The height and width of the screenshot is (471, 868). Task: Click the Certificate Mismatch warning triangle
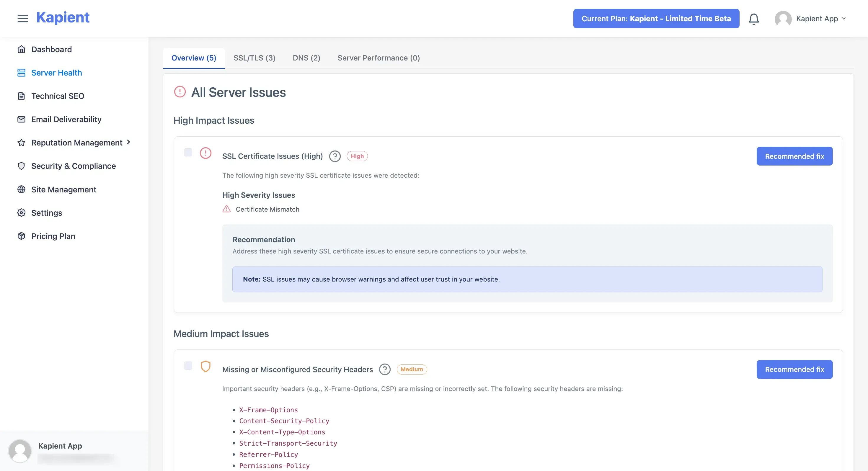tap(226, 209)
